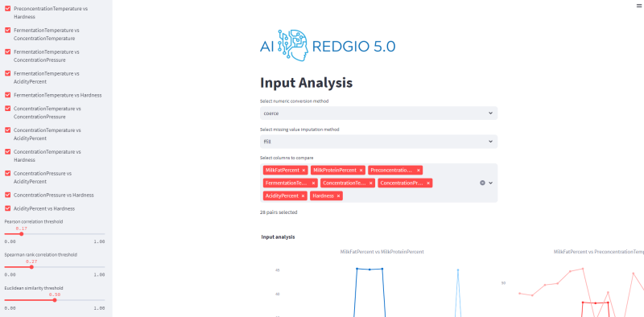Remove the Hardness tag
This screenshot has width=644, height=317.
338,196
